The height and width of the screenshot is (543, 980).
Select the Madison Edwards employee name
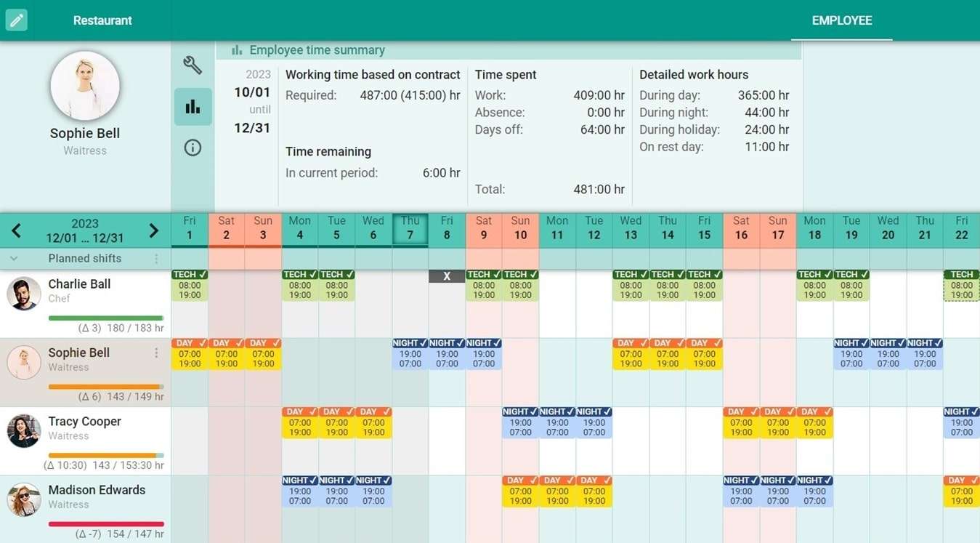[x=97, y=490]
